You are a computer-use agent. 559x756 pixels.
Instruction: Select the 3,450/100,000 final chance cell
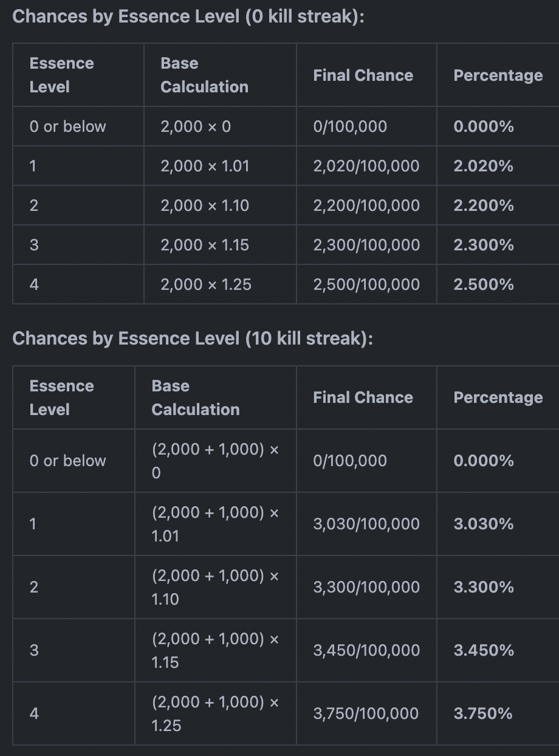(x=366, y=650)
